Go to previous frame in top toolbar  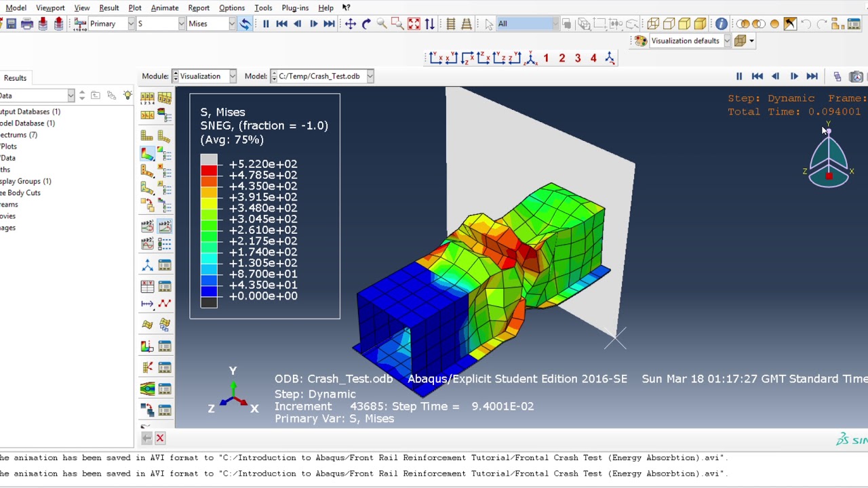click(x=297, y=24)
